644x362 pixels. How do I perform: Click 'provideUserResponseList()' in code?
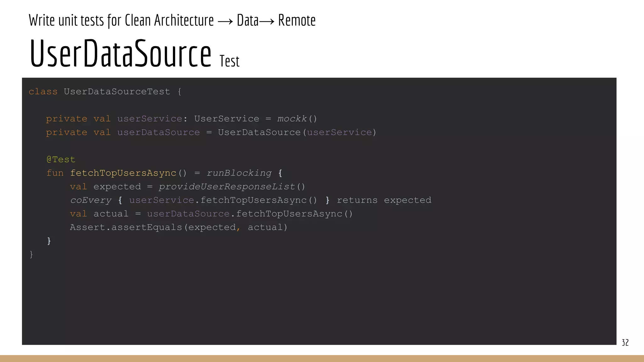pos(232,187)
